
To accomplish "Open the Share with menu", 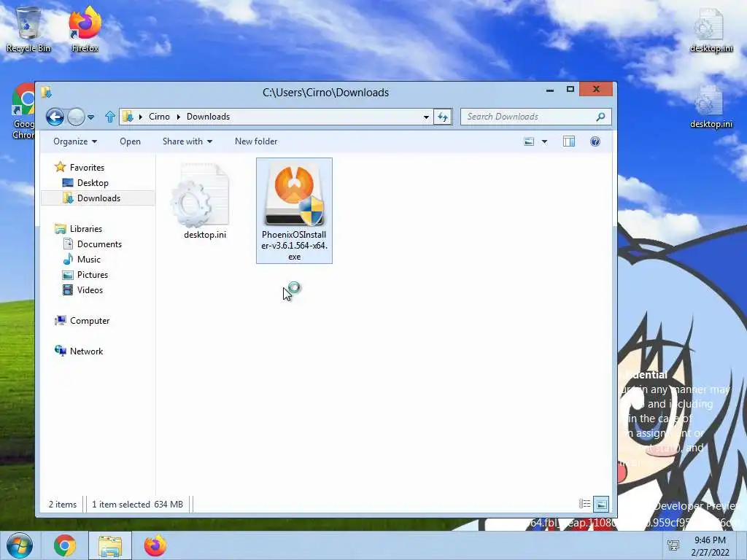I will tap(187, 141).
